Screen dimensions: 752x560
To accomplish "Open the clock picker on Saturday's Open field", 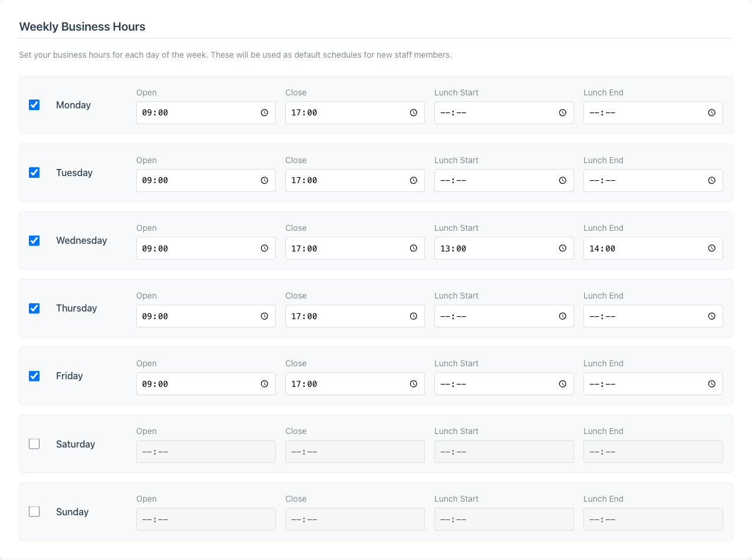I will (263, 451).
